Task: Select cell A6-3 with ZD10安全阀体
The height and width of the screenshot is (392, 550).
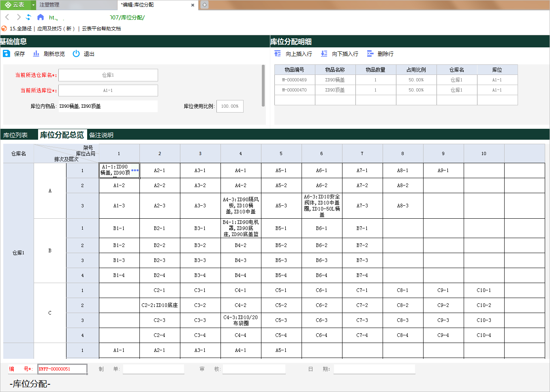Action: (x=322, y=206)
